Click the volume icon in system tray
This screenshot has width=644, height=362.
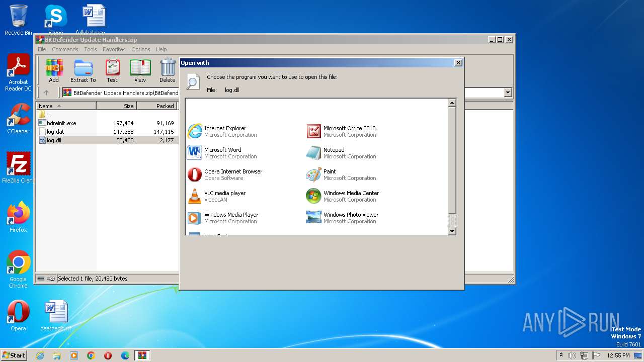572,355
